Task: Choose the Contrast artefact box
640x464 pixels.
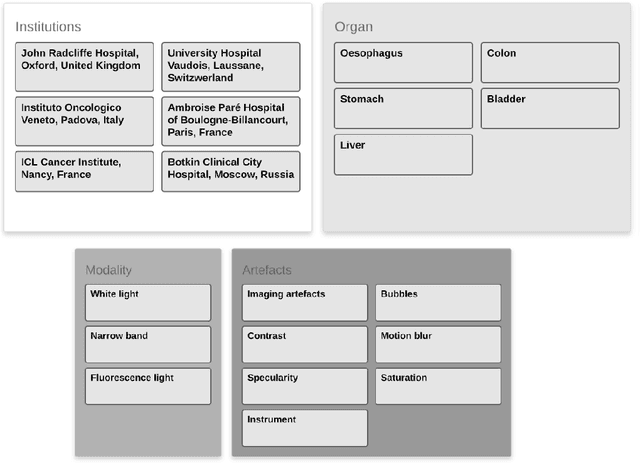Action: pos(305,345)
